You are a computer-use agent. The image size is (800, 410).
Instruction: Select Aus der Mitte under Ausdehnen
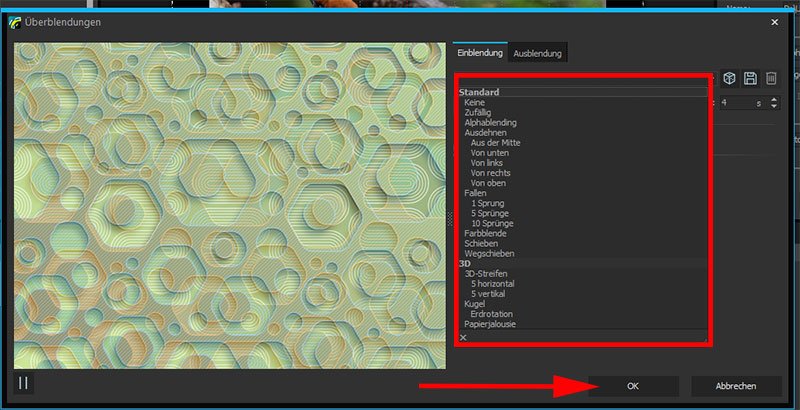tap(495, 142)
